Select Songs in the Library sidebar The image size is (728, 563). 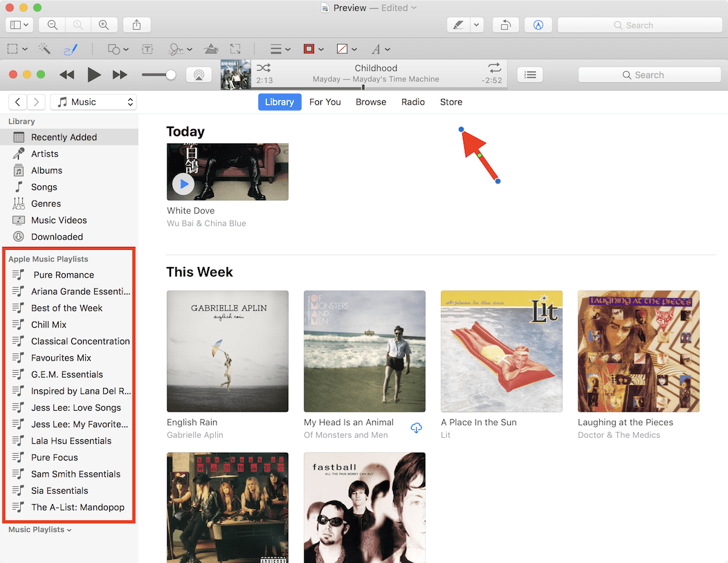[44, 187]
